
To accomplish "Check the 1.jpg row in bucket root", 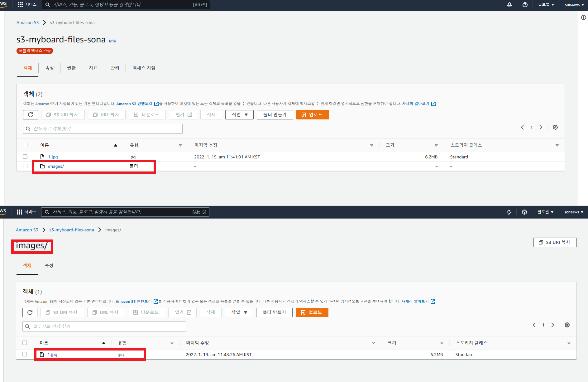I will tap(25, 157).
